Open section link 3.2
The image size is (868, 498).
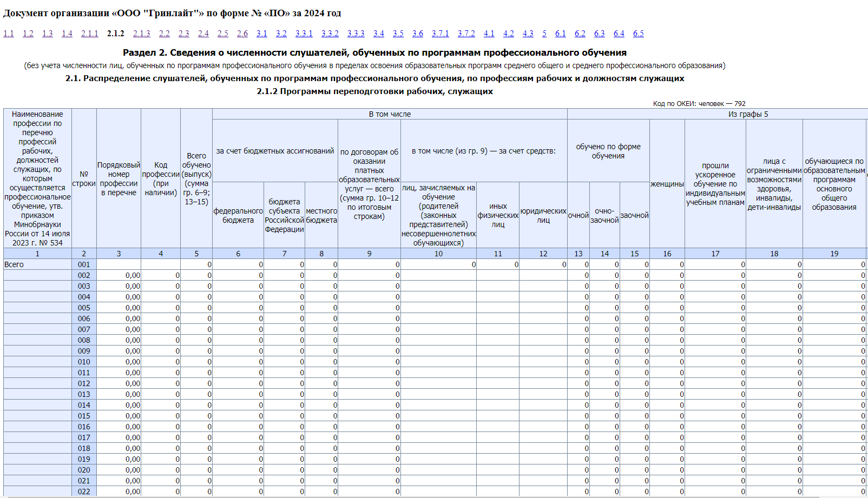[281, 34]
